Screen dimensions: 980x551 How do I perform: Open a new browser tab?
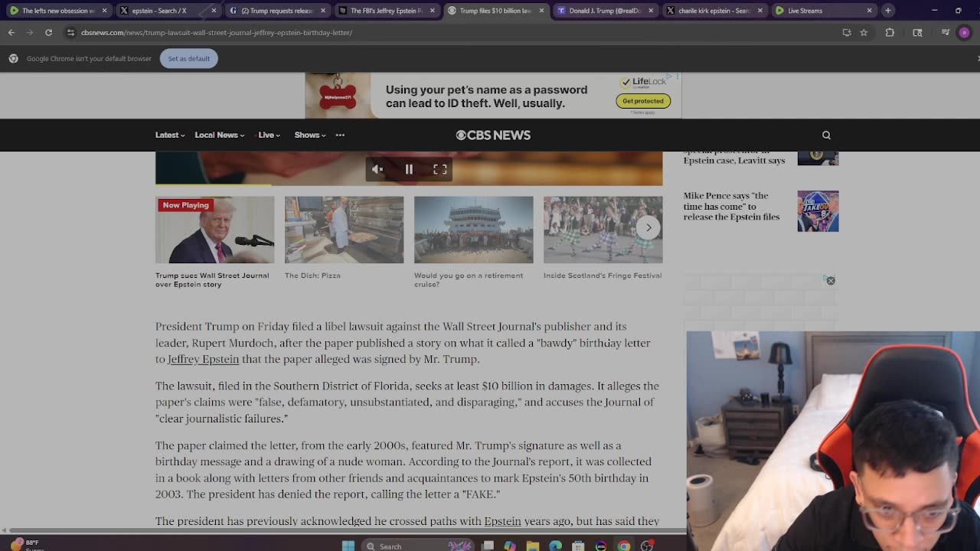888,11
